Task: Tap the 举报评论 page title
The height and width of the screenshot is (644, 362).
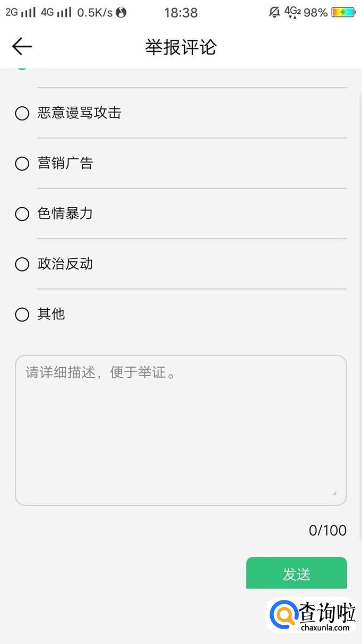Action: 181,47
